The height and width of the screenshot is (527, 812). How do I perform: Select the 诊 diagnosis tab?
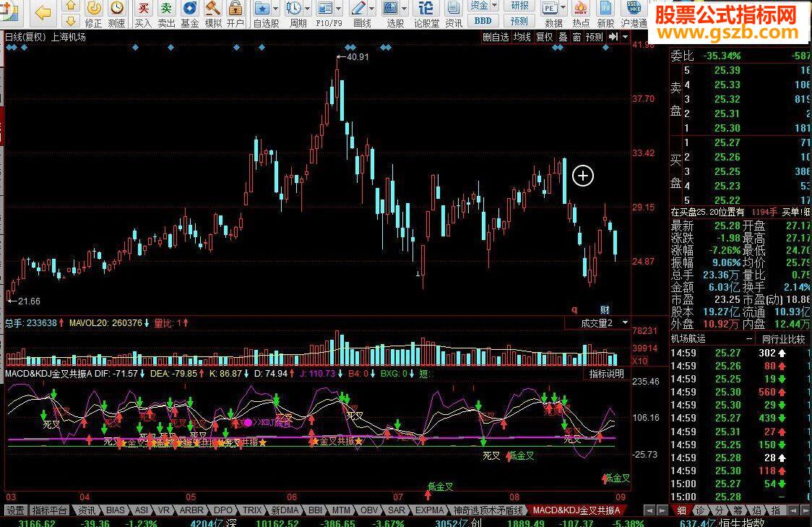701,510
